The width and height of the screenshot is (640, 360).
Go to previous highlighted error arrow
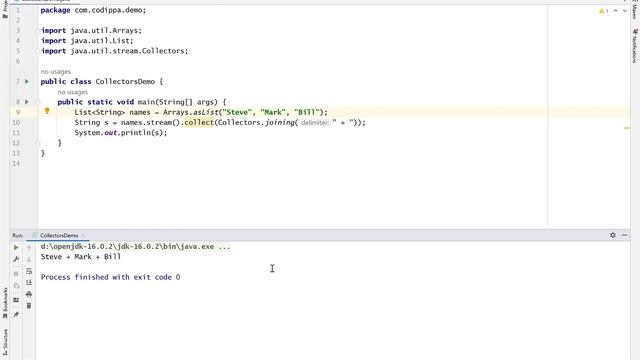616,11
